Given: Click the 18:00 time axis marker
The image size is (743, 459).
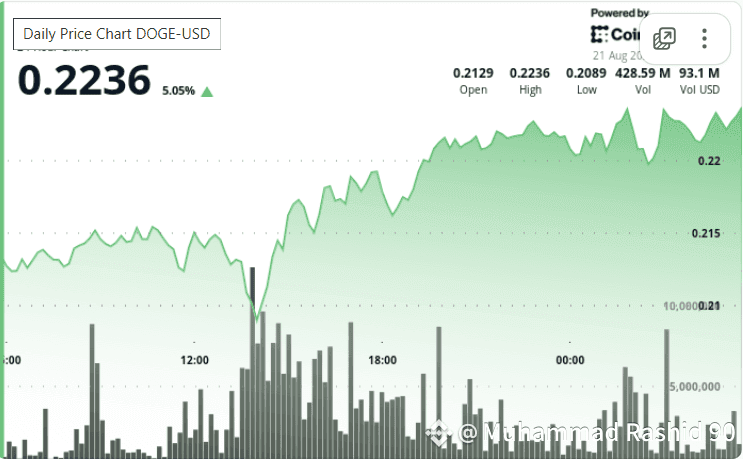Looking at the screenshot, I should (x=382, y=360).
